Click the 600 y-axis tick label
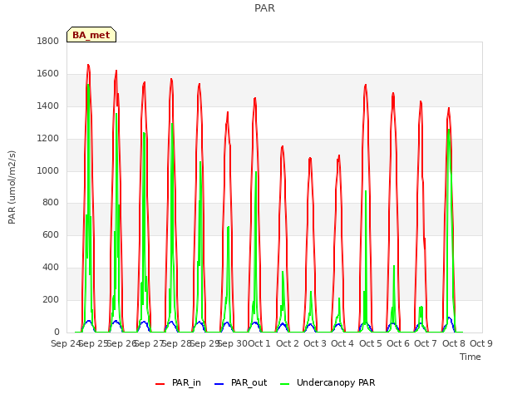532x399 pixels. 51,234
